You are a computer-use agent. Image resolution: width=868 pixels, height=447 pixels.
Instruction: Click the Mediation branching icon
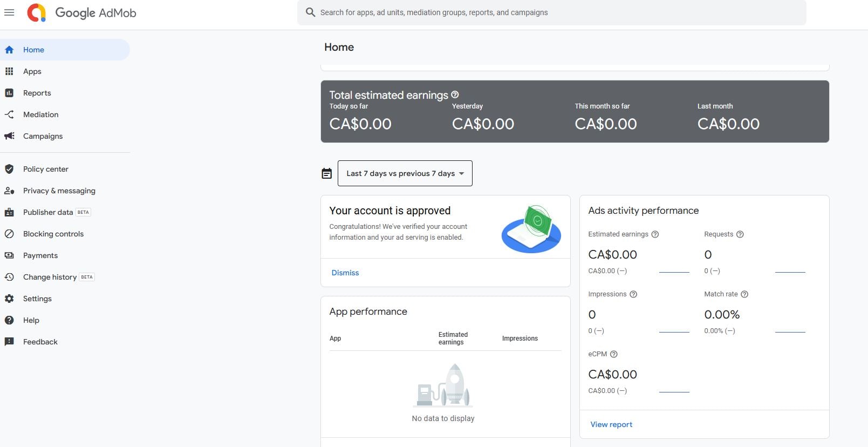coord(9,114)
